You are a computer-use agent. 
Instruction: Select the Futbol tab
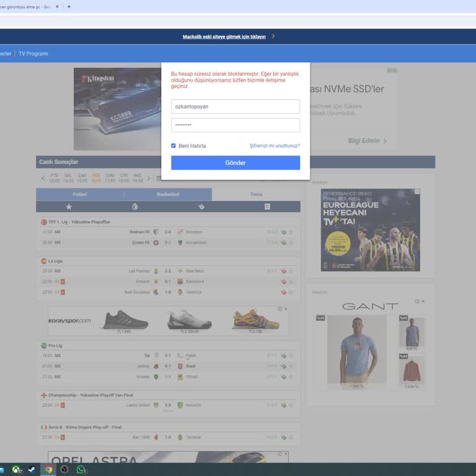80,194
